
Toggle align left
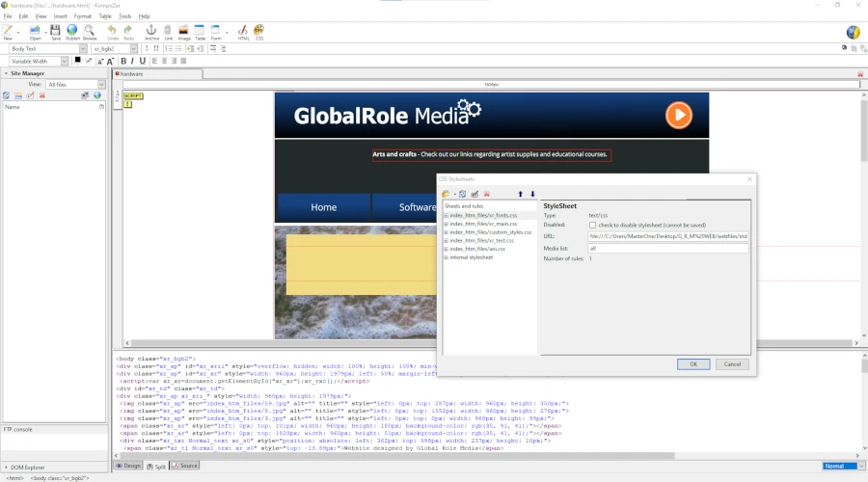coord(154,61)
